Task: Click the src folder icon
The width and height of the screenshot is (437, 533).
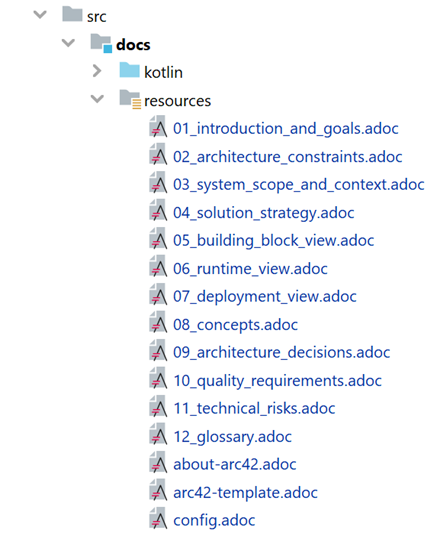Action: (72, 14)
